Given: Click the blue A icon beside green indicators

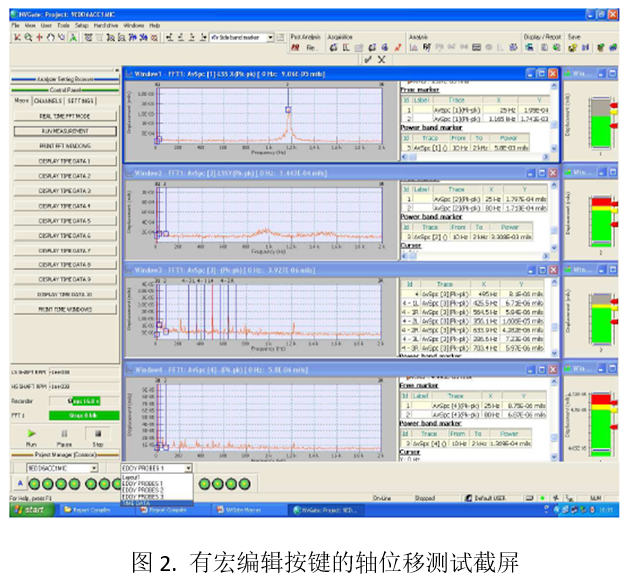Looking at the screenshot, I should [x=20, y=483].
